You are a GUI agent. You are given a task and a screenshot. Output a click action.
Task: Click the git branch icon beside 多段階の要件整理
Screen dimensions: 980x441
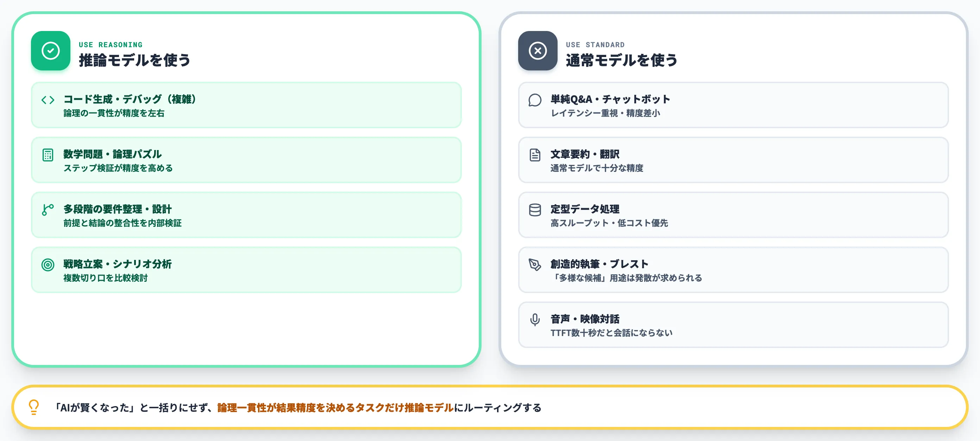48,210
